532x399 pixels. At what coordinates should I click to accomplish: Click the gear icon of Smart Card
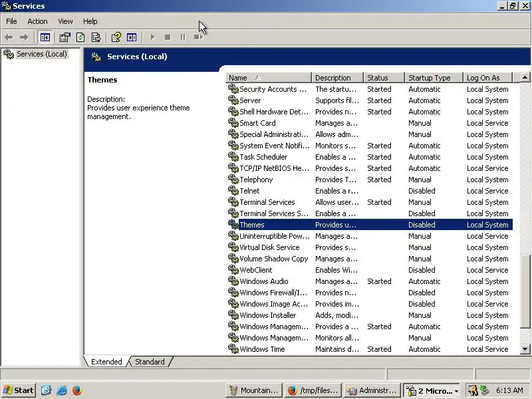pyautogui.click(x=233, y=122)
